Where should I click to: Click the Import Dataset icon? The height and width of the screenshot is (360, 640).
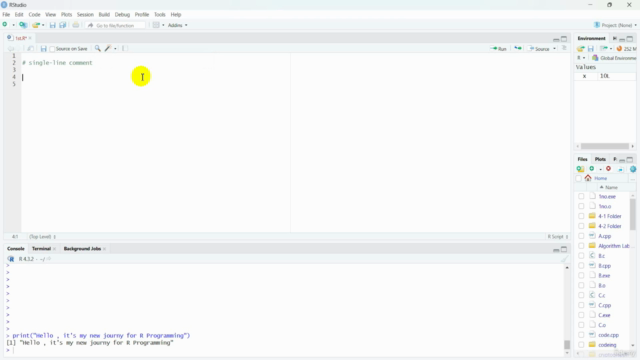tap(604, 49)
